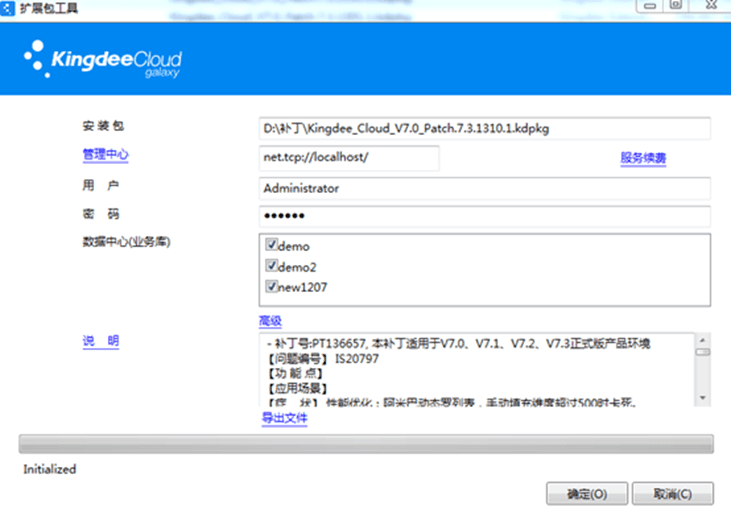Click the IS20797 issue number line
This screenshot has width=731, height=520.
pyautogui.click(x=323, y=359)
